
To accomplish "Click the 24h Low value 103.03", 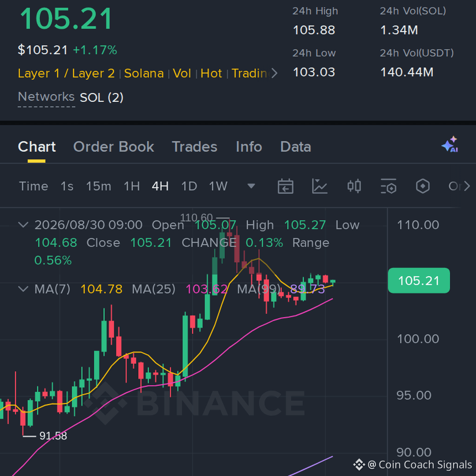I will (314, 72).
